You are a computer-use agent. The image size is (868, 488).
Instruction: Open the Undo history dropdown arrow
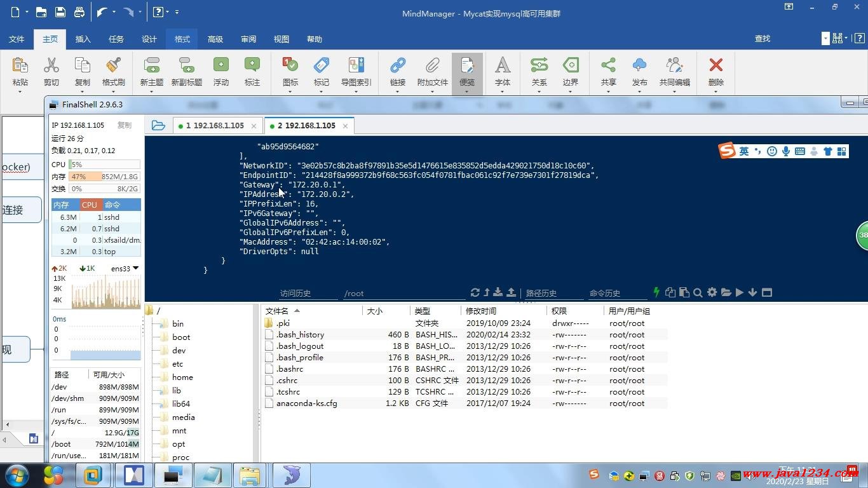point(113,12)
